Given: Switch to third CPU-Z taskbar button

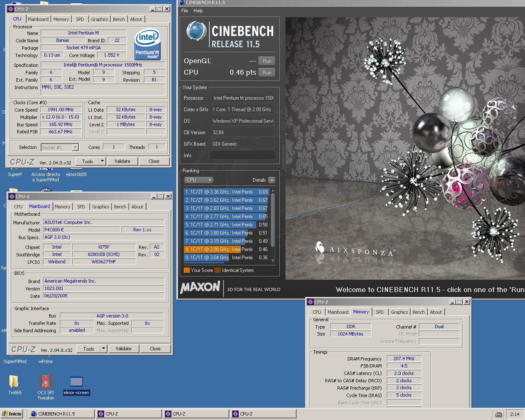Looking at the screenshot, I should (263, 414).
